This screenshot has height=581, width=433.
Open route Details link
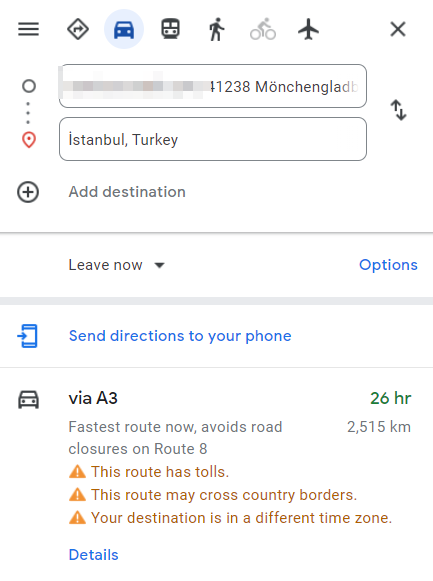[94, 555]
